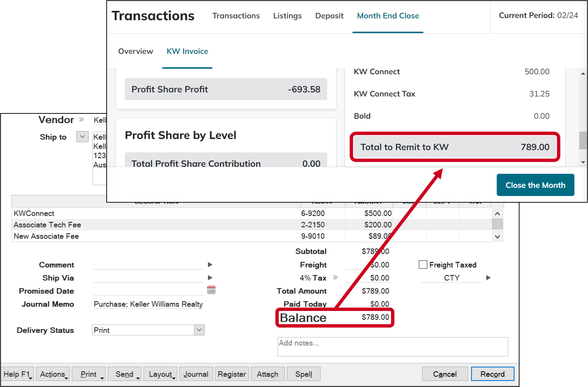Click the Close the Month button
This screenshot has width=588, height=387.
tap(535, 185)
